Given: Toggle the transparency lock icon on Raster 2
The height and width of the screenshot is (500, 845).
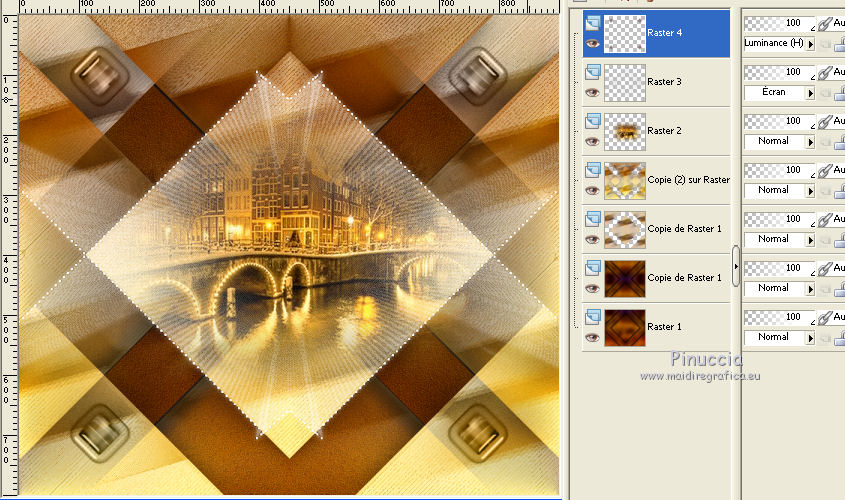Looking at the screenshot, I should click(x=840, y=142).
